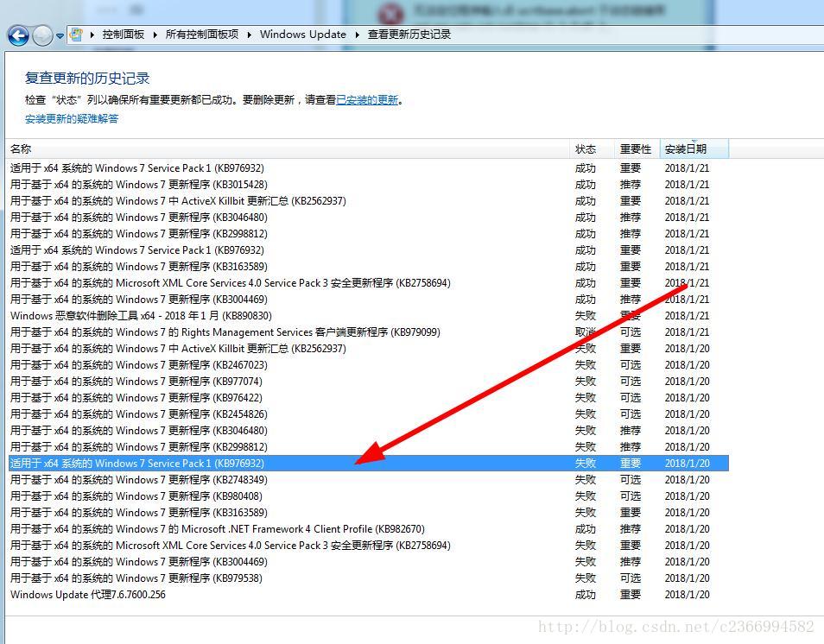The image size is (824, 644).
Task: Click the Back navigation arrow button
Action: [18, 35]
